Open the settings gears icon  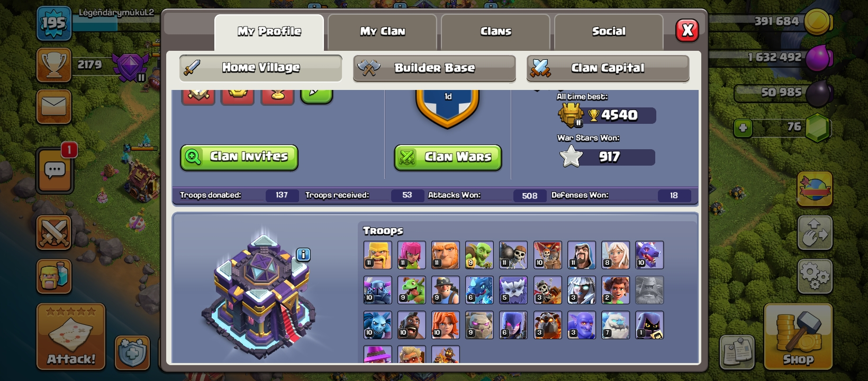pyautogui.click(x=815, y=276)
